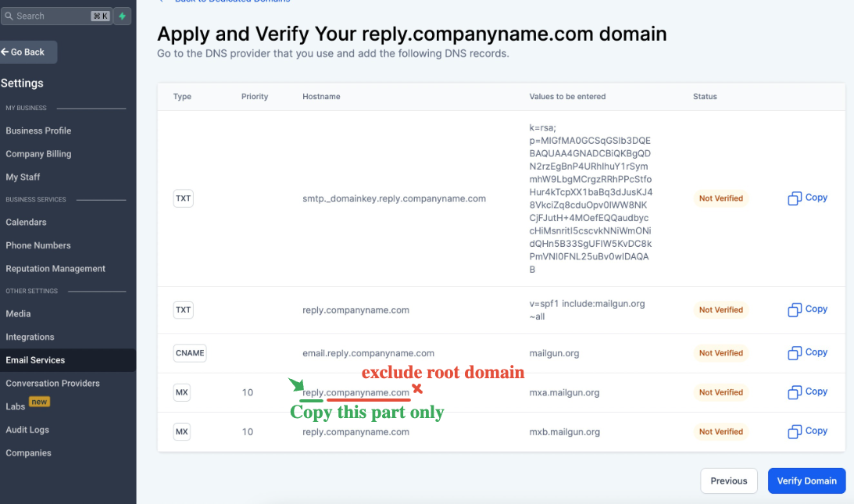Screen dimensions: 854x504
Task: Open Business Profile settings
Action: pos(38,130)
